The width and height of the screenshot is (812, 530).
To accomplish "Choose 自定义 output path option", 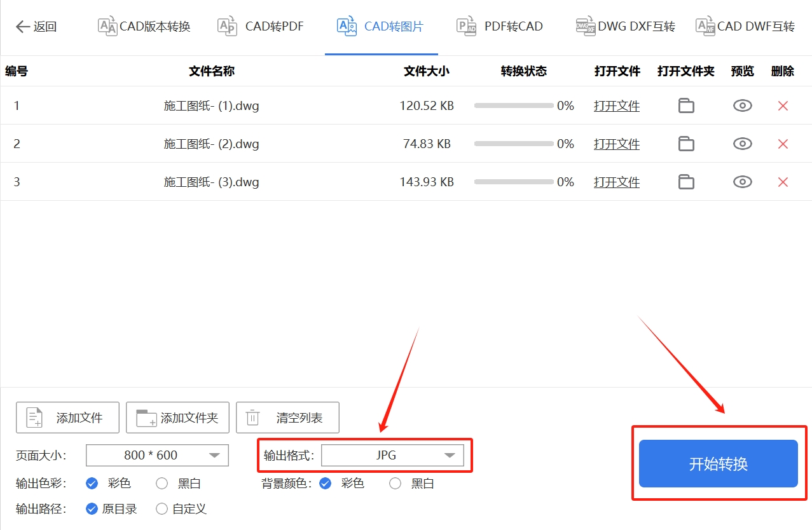I will pyautogui.click(x=162, y=508).
